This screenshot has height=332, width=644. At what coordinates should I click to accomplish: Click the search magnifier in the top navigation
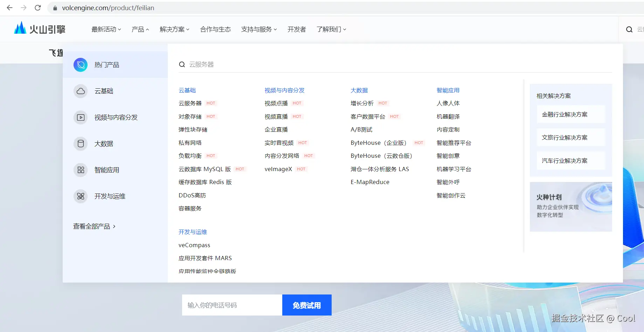(629, 29)
